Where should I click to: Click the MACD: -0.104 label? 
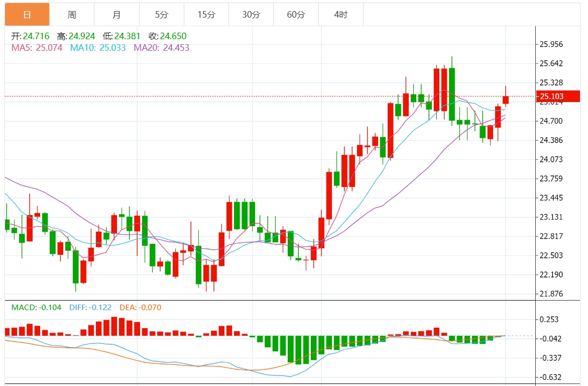[36, 308]
